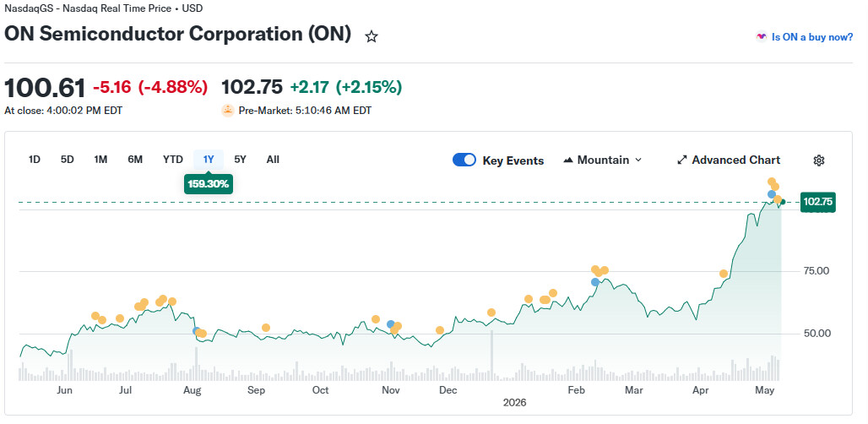The width and height of the screenshot is (868, 424).
Task: Select the 5D time range
Action: (x=67, y=160)
